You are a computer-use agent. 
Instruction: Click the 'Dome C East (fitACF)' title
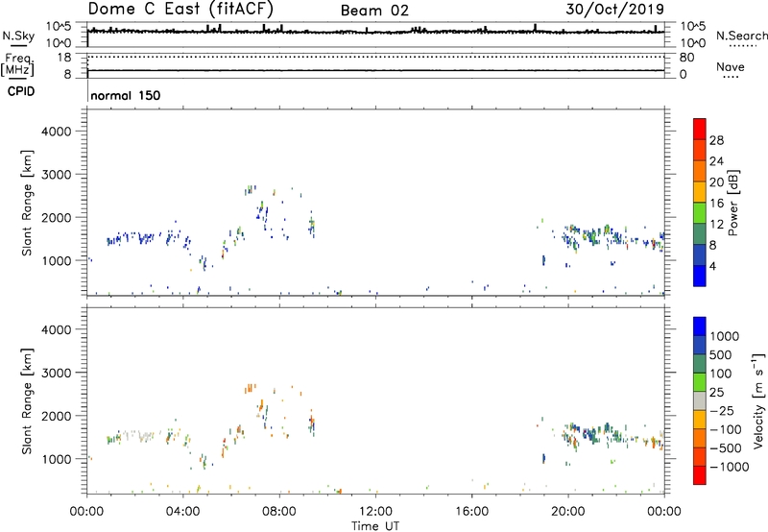point(180,9)
